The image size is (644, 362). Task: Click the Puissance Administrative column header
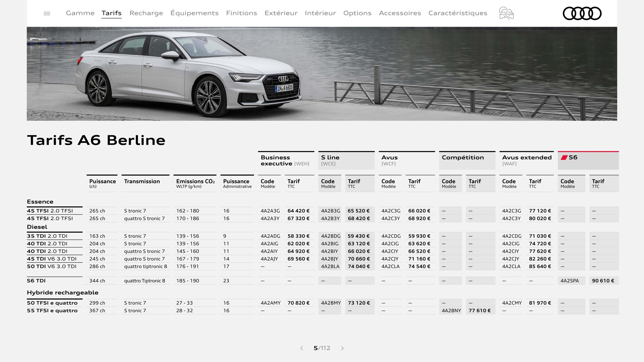(237, 183)
